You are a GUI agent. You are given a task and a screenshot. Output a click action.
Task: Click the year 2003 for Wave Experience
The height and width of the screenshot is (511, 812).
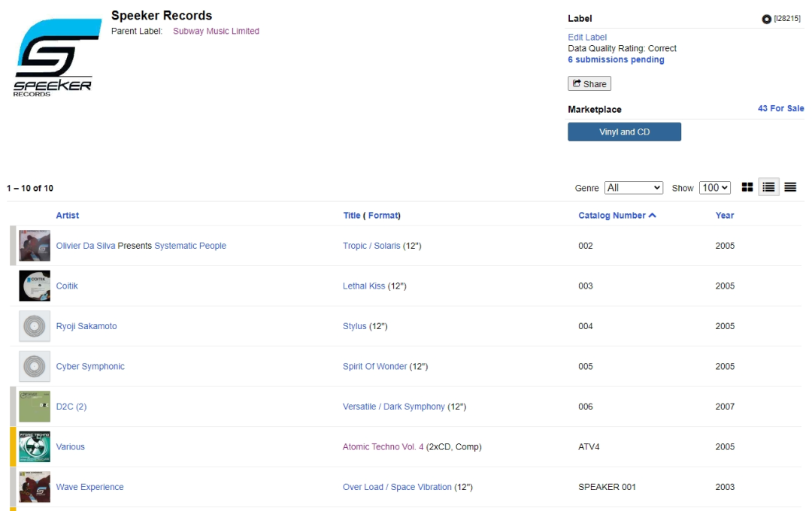725,487
